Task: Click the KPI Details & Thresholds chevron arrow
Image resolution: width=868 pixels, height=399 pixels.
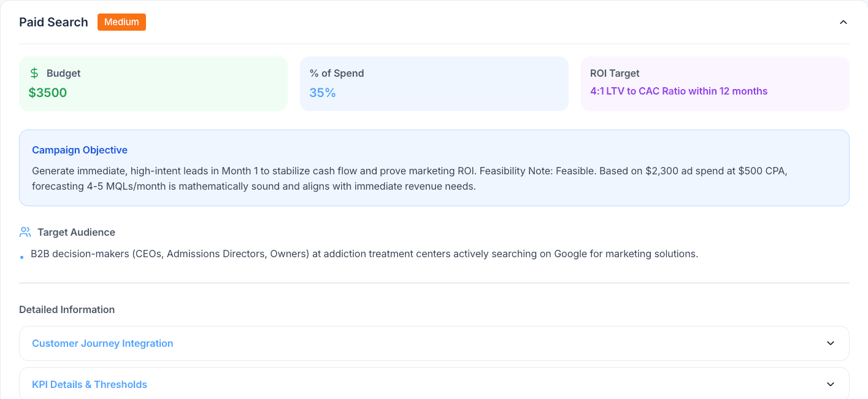Action: pos(831,384)
